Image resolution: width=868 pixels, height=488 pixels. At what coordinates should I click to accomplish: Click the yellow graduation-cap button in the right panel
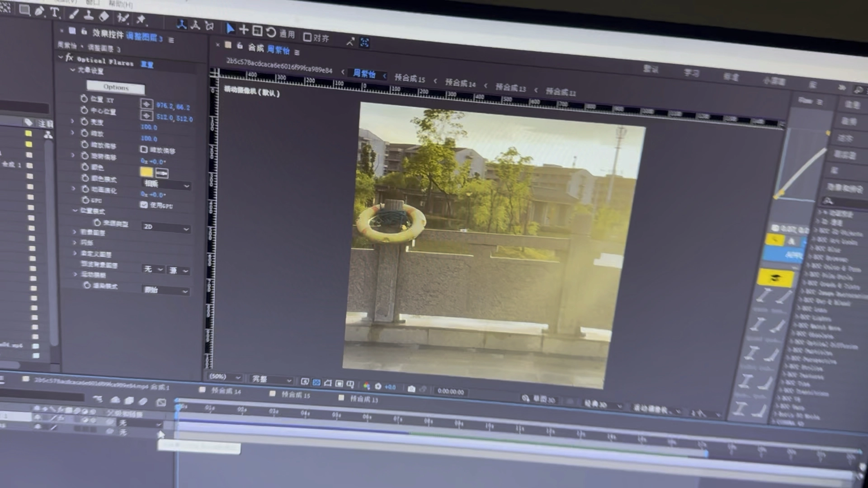[x=775, y=278]
